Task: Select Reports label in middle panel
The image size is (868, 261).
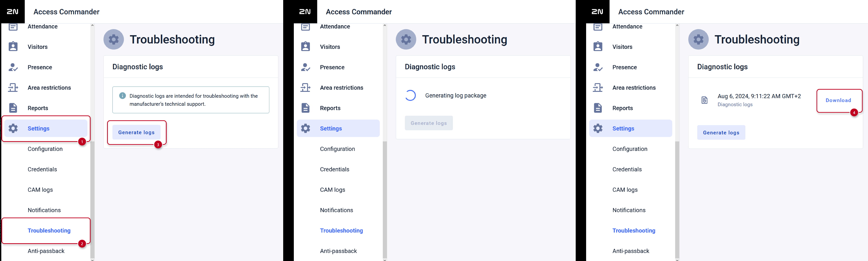Action: click(x=330, y=108)
